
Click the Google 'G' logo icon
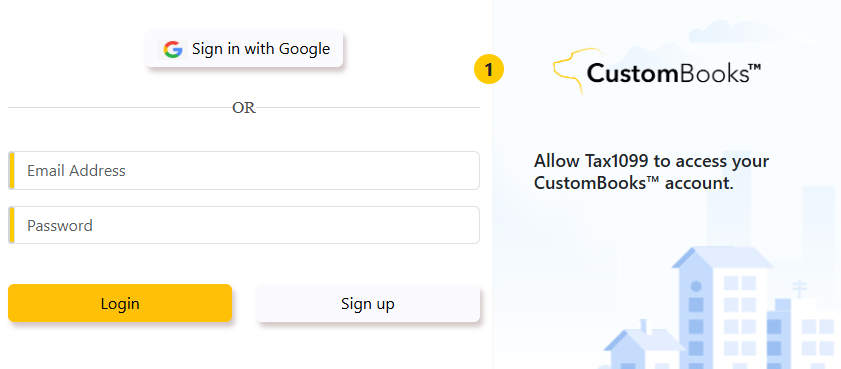pos(173,49)
